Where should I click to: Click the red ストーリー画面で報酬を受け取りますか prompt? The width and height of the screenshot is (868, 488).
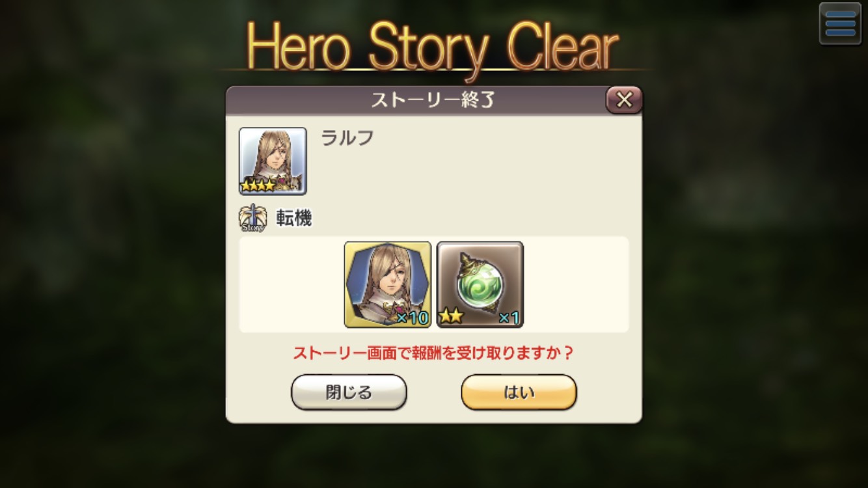tap(433, 353)
